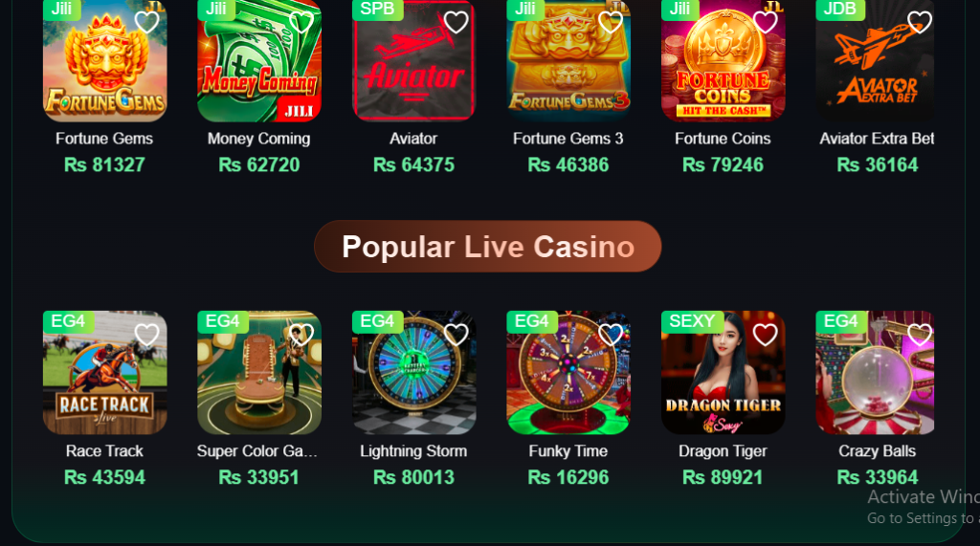Click heart icon on Super Color Game

(301, 335)
